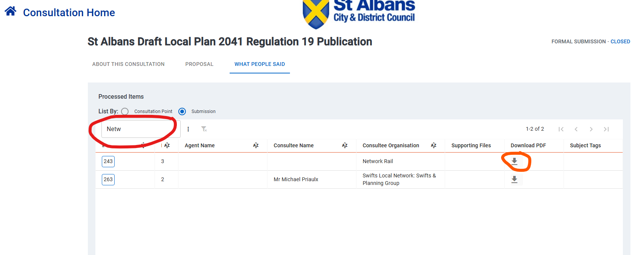
Task: Click the home icon beside Consultation Home
Action: pyautogui.click(x=11, y=11)
